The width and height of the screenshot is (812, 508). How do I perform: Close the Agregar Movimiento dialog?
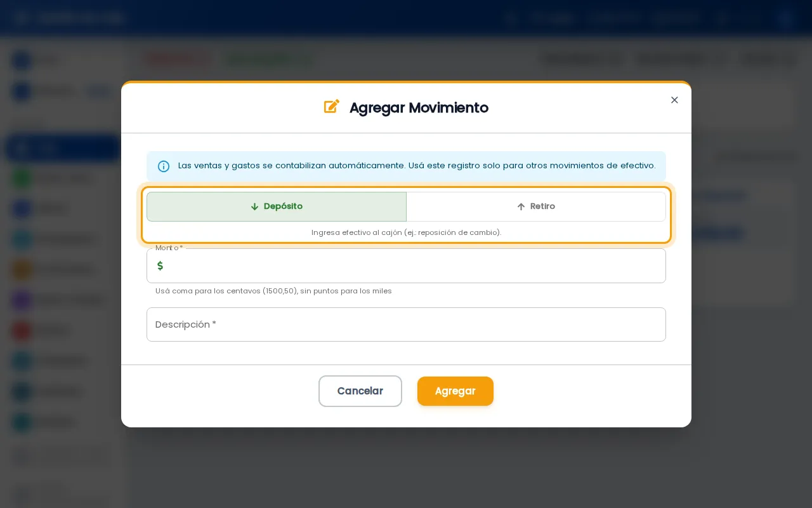tap(674, 100)
